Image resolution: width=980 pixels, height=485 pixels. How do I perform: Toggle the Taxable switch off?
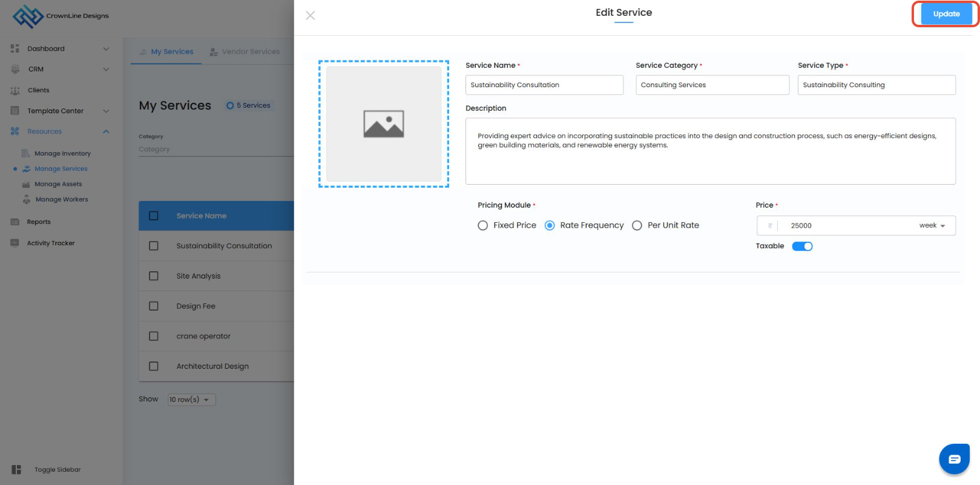[x=803, y=246]
